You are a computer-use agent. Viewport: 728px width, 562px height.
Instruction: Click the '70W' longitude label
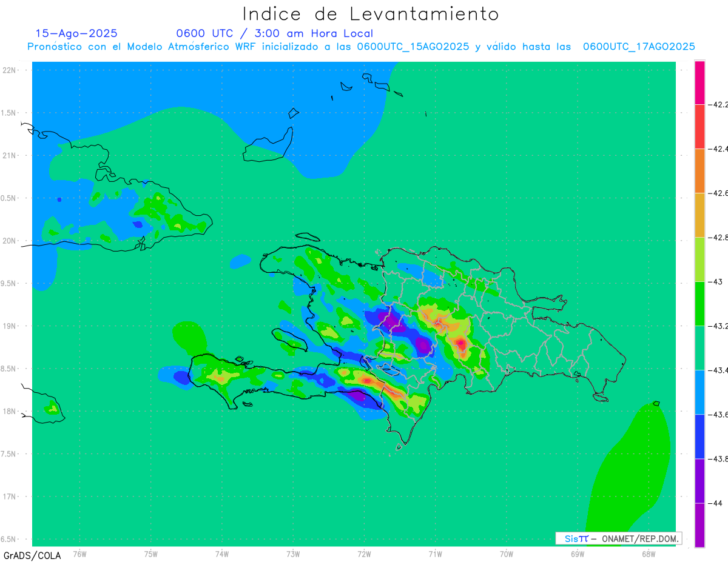[507, 554]
